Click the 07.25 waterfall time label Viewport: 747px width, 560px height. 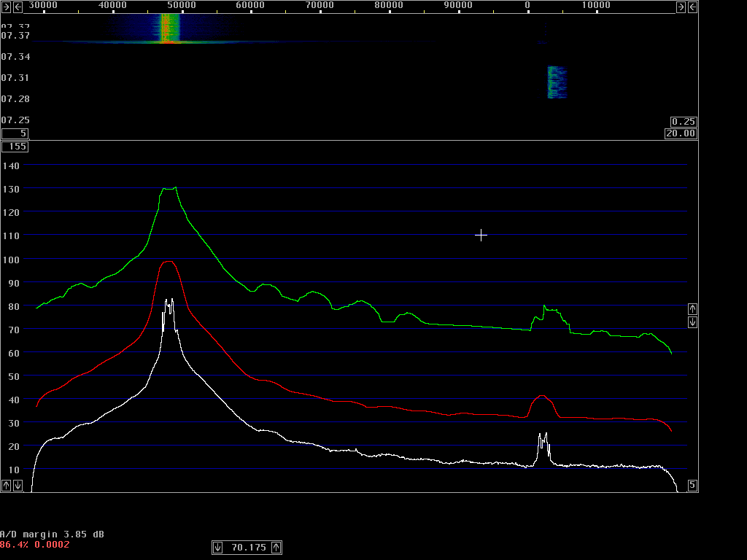tap(15, 120)
